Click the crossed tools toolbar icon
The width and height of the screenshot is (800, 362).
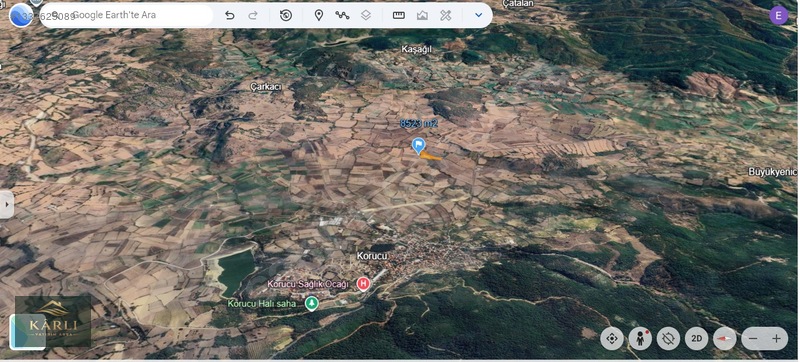(445, 15)
